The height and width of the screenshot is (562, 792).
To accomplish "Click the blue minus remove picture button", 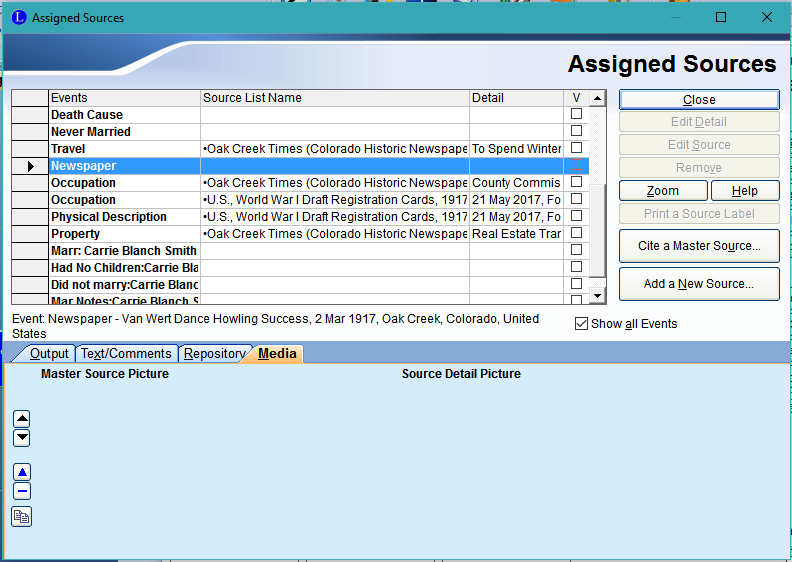I will (x=22, y=491).
